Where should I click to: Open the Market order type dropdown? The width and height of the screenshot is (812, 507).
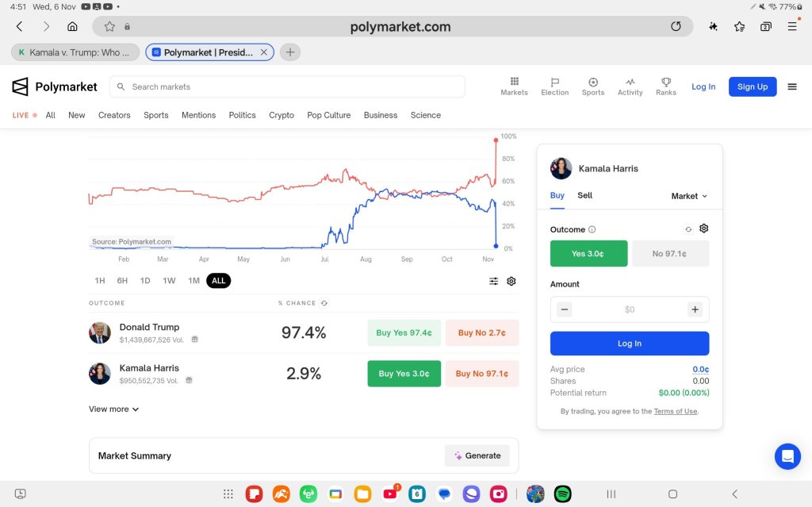point(689,196)
